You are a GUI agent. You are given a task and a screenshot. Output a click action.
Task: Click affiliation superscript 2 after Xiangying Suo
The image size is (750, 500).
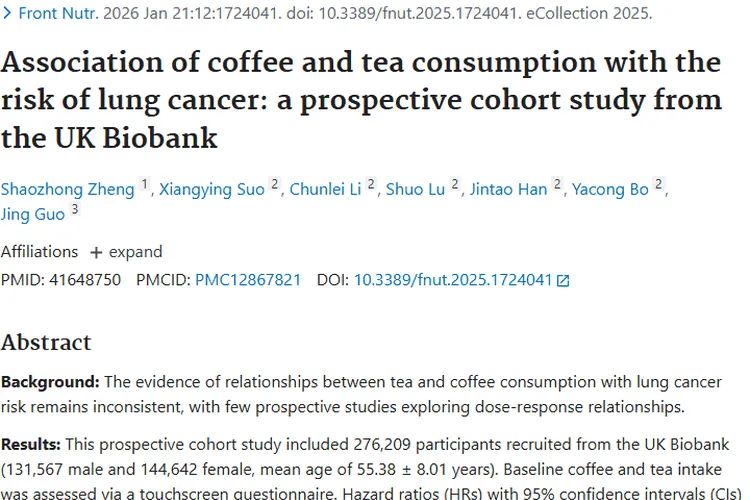[x=275, y=185]
